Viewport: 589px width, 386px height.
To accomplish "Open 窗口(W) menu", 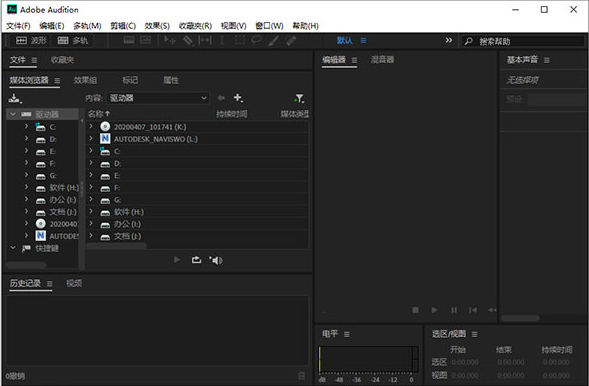I will tap(269, 26).
